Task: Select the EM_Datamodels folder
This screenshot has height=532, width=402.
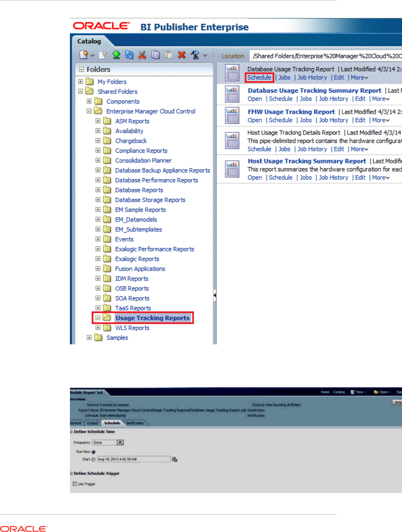Action: point(136,219)
